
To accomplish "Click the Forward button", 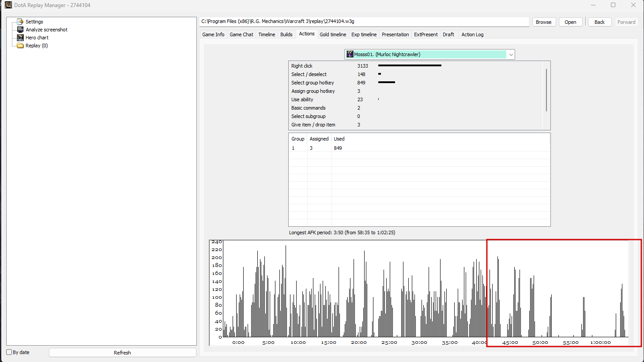I will [x=626, y=22].
